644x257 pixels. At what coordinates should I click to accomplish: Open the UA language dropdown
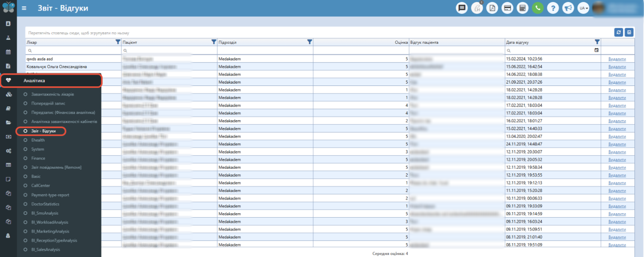[583, 8]
